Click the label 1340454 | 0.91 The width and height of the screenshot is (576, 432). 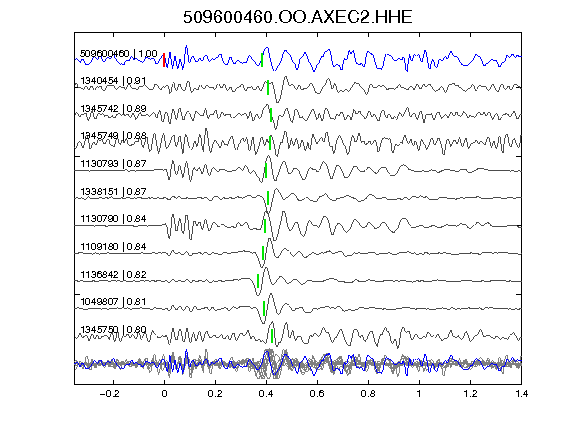click(113, 80)
